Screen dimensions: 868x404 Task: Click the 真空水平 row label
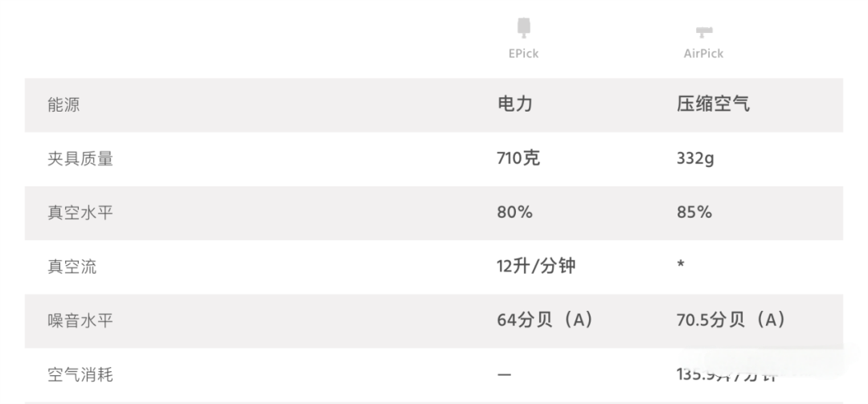80,213
